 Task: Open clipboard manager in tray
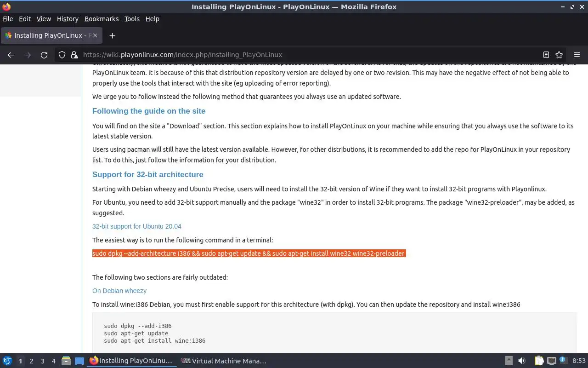coord(539,361)
